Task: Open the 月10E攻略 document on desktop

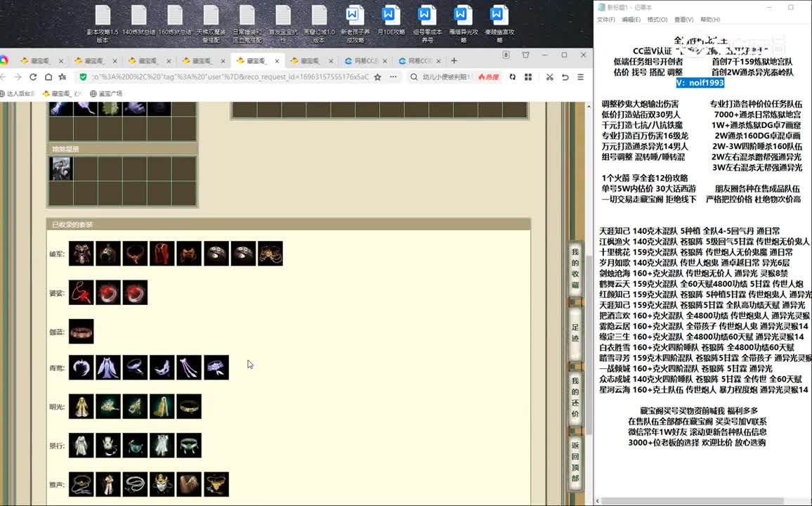Action: tap(391, 20)
